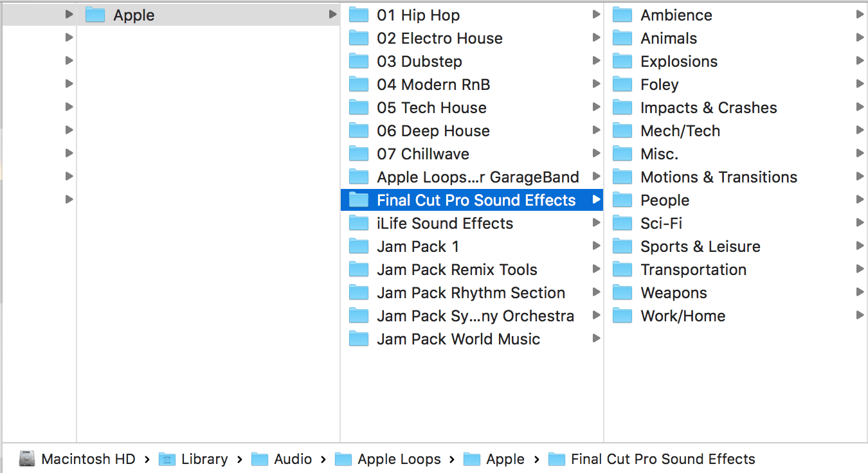Image resolution: width=868 pixels, height=473 pixels.
Task: Expand the iLife Sound Effects arrow
Action: [x=596, y=223]
